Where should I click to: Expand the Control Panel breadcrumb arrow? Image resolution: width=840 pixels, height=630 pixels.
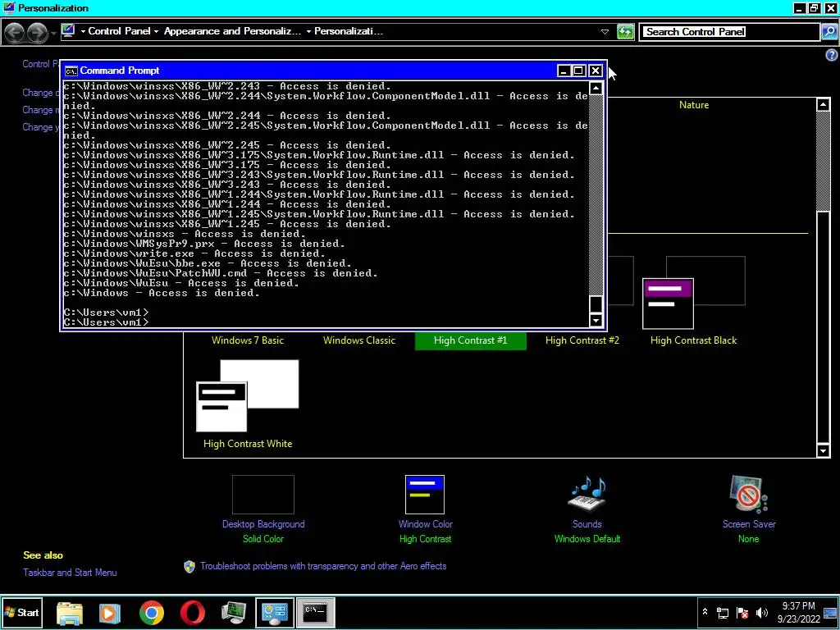156,31
